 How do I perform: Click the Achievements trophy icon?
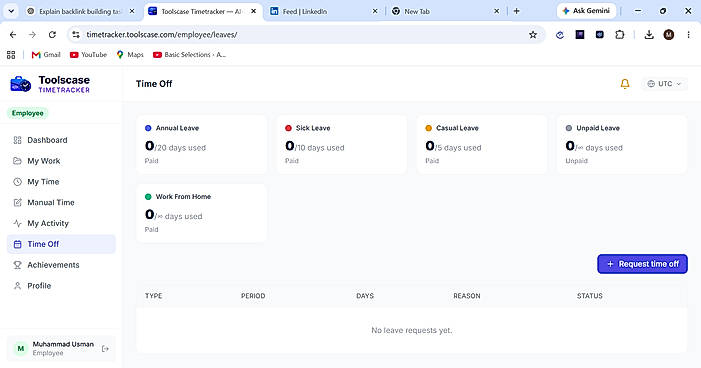pos(17,265)
